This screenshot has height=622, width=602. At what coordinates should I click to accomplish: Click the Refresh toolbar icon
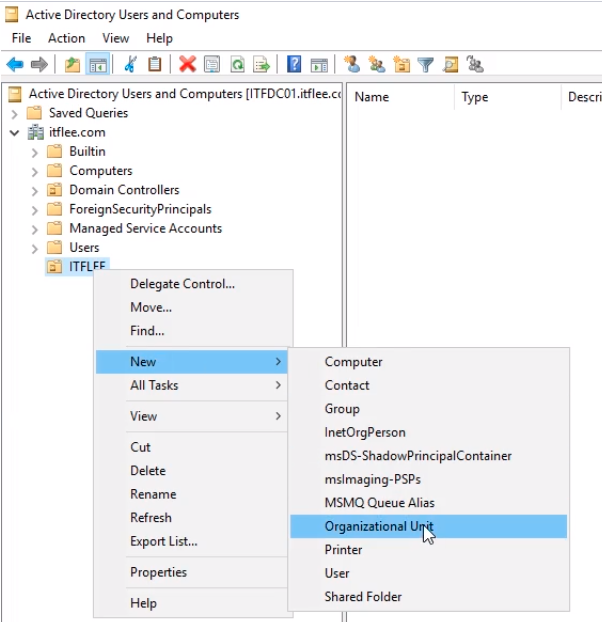coord(238,64)
